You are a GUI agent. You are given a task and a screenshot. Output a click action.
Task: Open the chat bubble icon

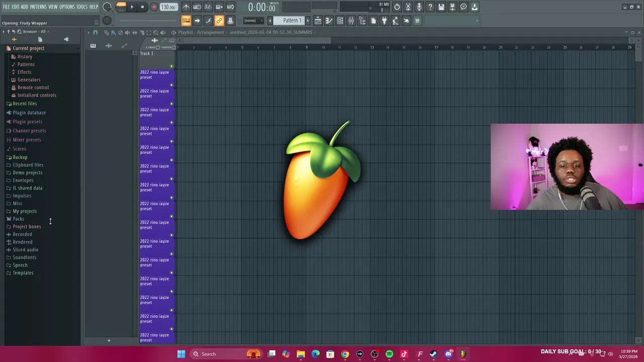463,7
